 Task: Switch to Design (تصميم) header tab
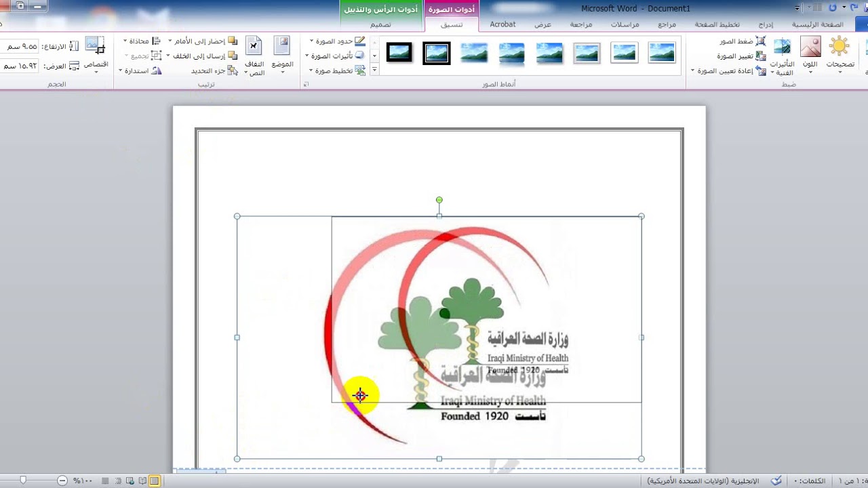click(x=380, y=24)
